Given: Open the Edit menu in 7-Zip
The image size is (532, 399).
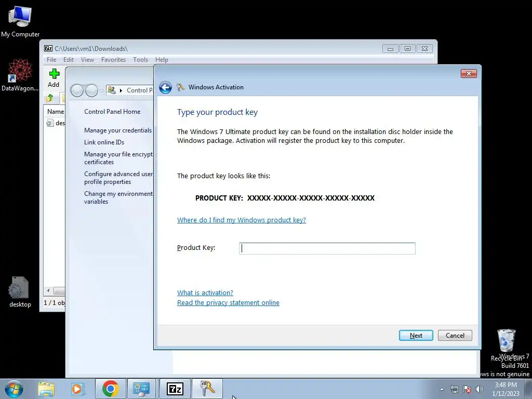Looking at the screenshot, I should [69, 60].
